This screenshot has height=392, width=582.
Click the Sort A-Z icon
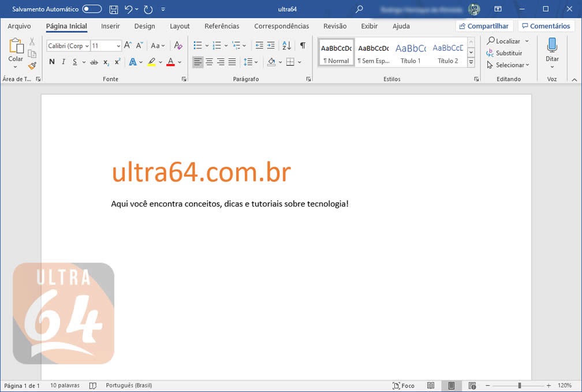[286, 46]
